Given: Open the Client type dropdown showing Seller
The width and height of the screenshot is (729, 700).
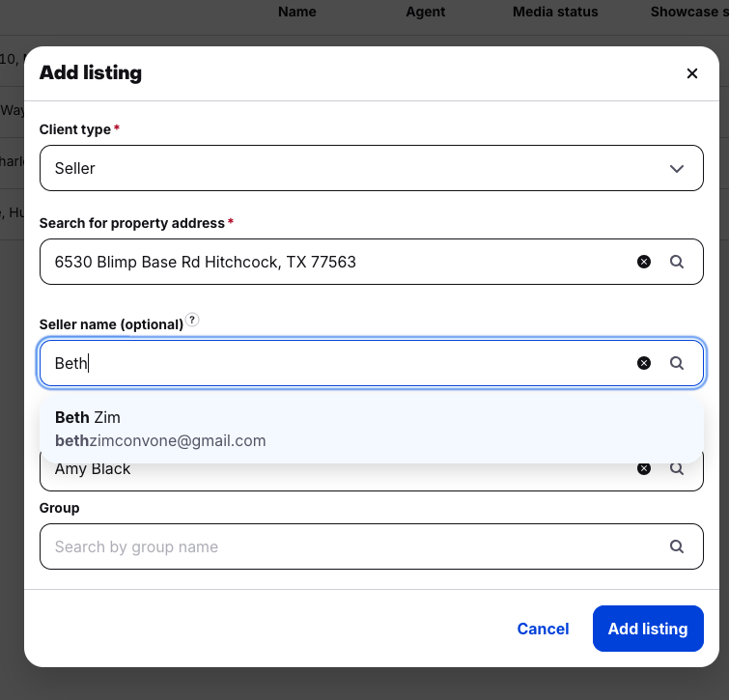Looking at the screenshot, I should click(372, 168).
